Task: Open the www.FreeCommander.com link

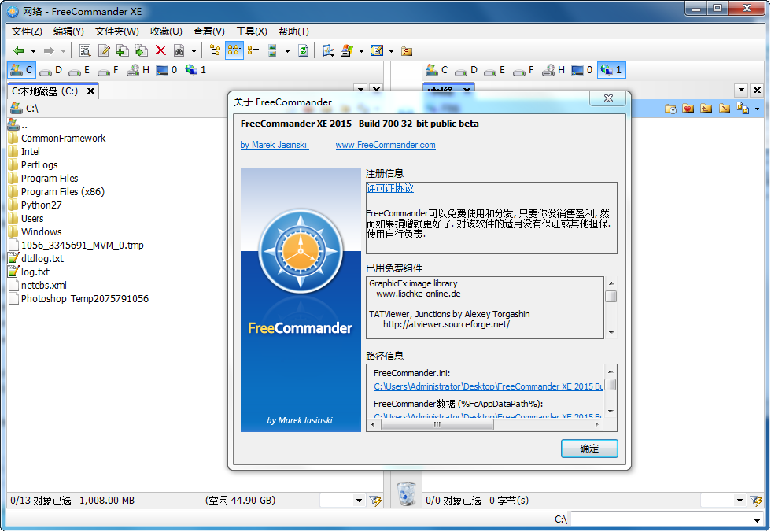Action: point(385,145)
